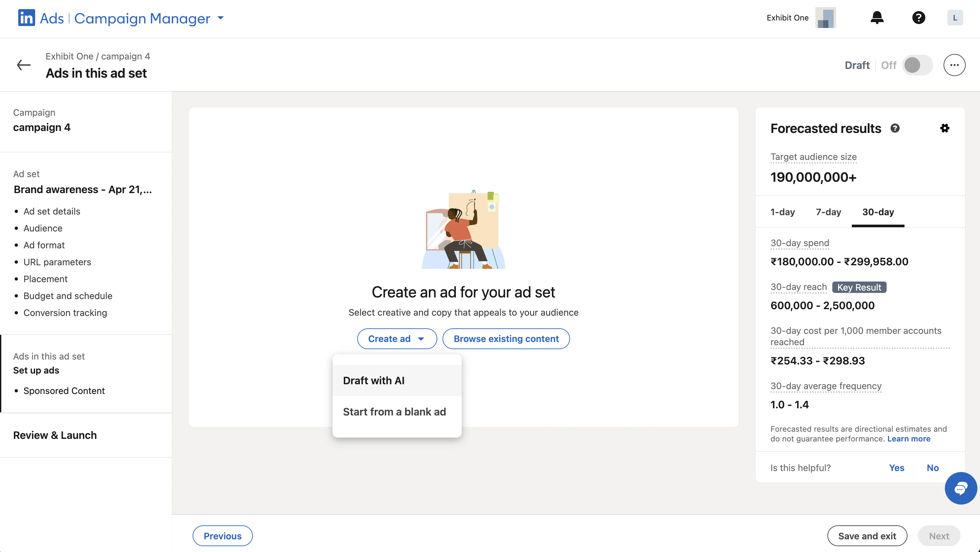The image size is (980, 552).
Task: Open the chat support bubble icon
Action: [960, 489]
